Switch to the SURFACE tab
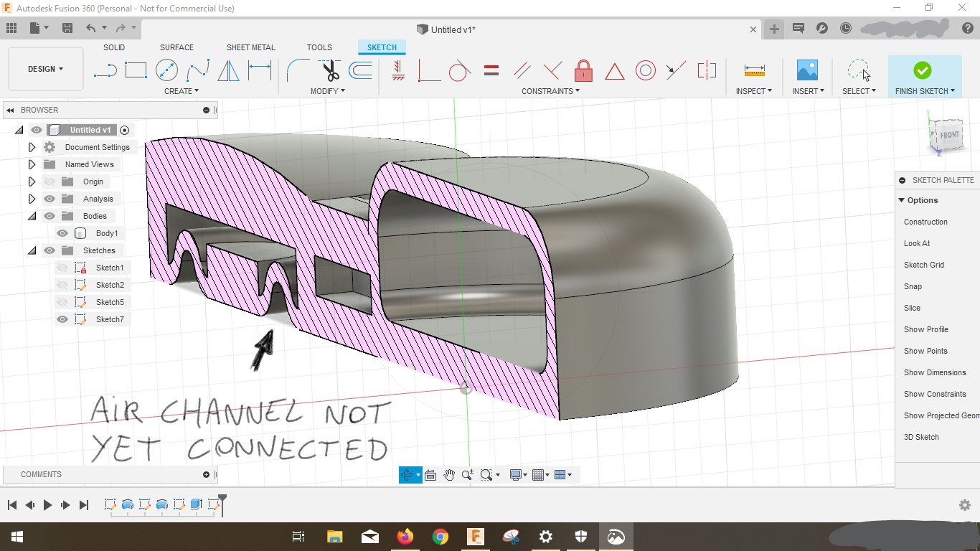The height and width of the screenshot is (551, 980). [176, 47]
